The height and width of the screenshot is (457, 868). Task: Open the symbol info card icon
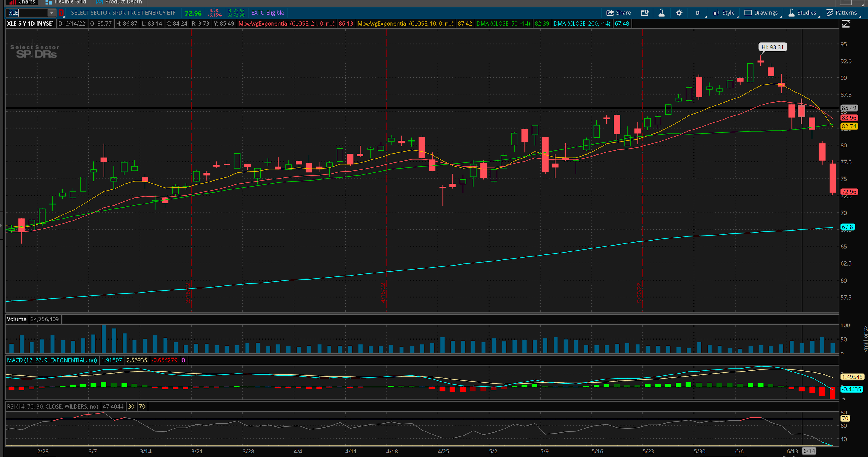point(645,13)
